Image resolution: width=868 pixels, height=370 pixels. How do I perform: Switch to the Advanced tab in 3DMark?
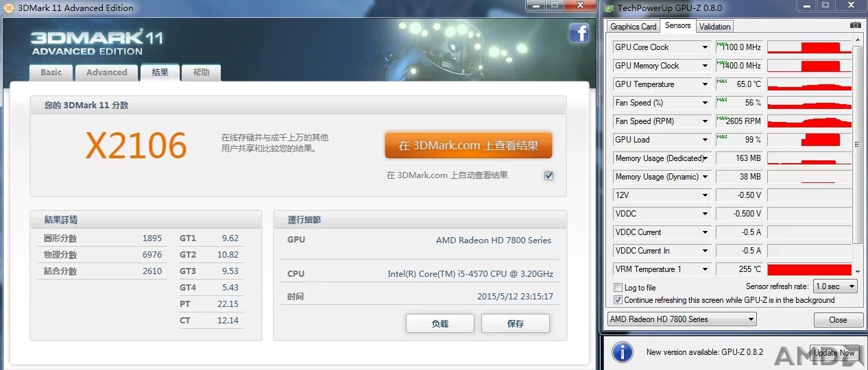(x=106, y=73)
